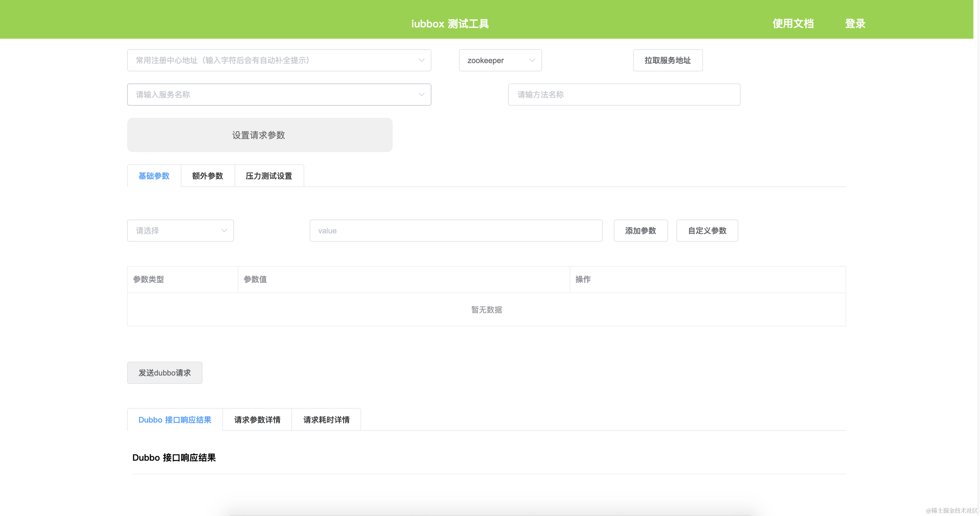Select the 基础参数 tab
This screenshot has width=980, height=516.
click(154, 176)
